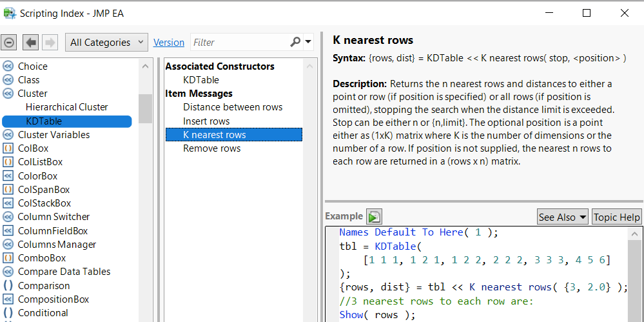Image resolution: width=644 pixels, height=322 pixels.
Task: Click the icon beside Class
Action: point(8,80)
